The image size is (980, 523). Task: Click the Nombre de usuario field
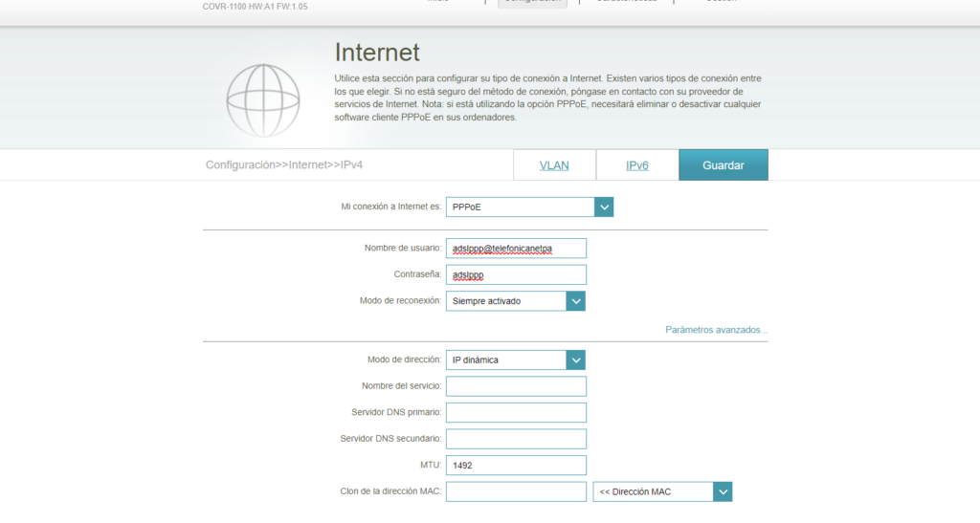pos(516,249)
